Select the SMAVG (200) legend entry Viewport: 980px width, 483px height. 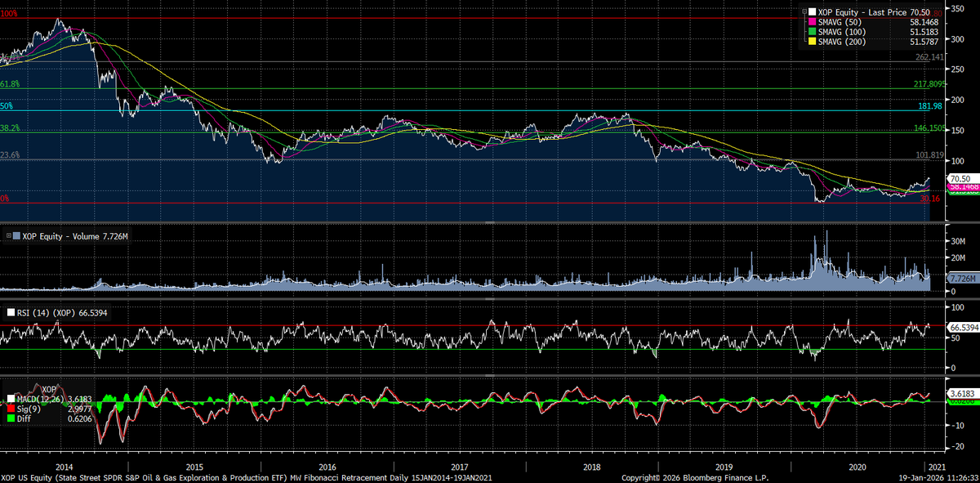(x=844, y=41)
